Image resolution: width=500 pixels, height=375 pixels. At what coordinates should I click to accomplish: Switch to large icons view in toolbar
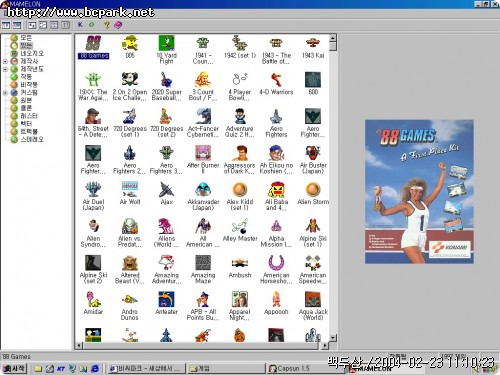click(x=32, y=25)
